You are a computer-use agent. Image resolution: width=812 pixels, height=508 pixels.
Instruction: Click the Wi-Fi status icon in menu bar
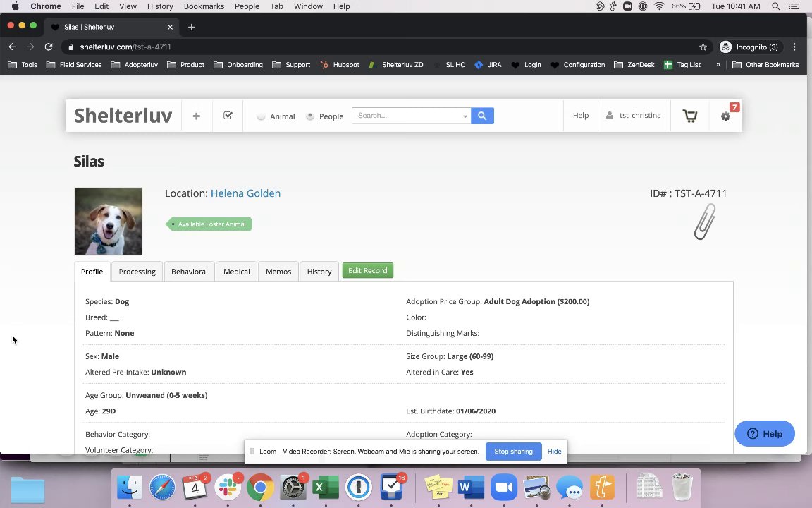pos(659,6)
